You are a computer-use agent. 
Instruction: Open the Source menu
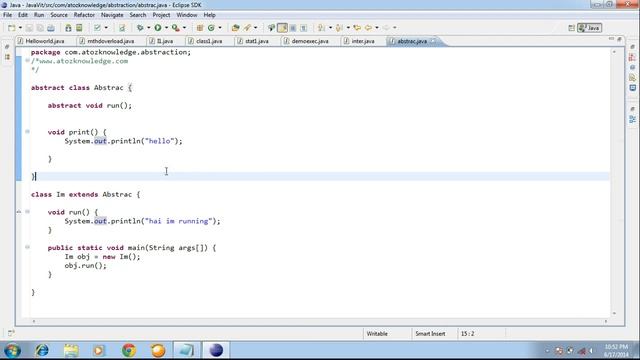[x=59, y=15]
